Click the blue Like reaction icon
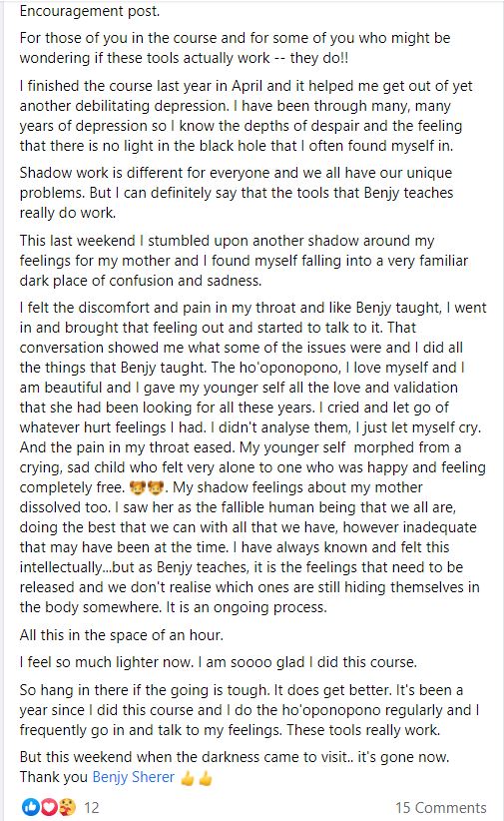Image resolution: width=504 pixels, height=821 pixels. point(30,808)
